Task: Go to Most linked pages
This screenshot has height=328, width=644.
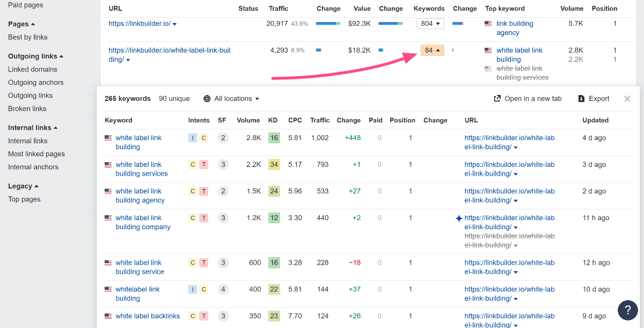Action: pos(36,154)
